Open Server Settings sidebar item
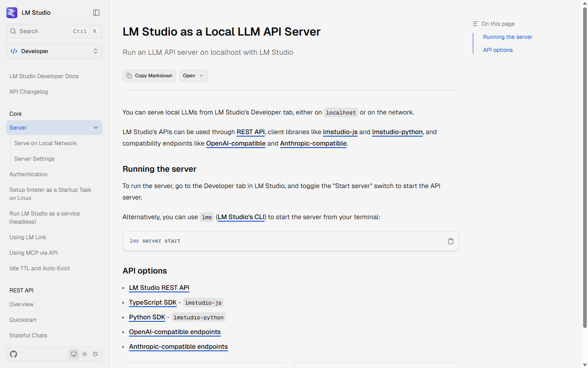 (34, 159)
